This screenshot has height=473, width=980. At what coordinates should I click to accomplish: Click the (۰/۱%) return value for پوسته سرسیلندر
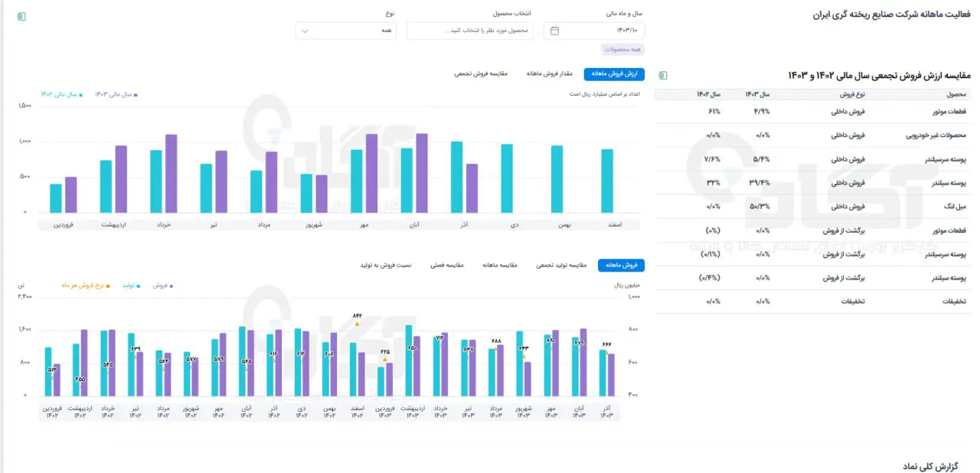click(710, 254)
